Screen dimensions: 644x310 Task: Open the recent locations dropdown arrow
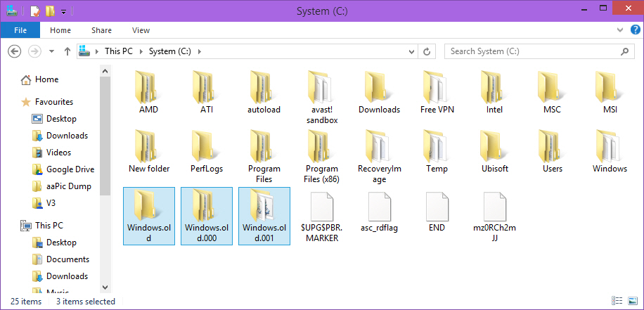click(x=52, y=51)
